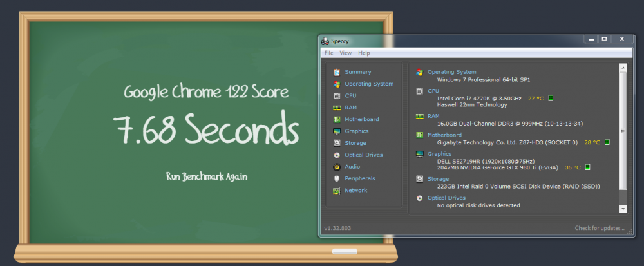This screenshot has width=644, height=266.
Task: Click scrollbar down arrow in summary pane
Action: point(623,209)
